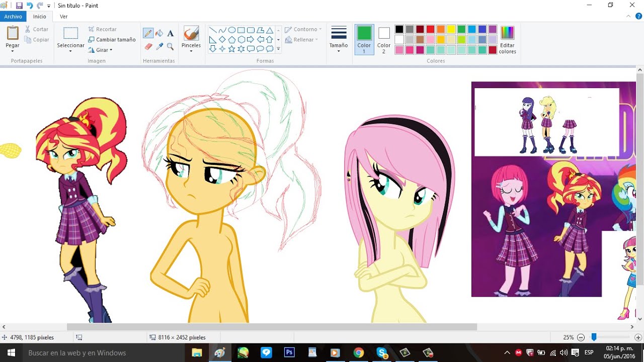The image size is (644, 362).
Task: Click the zoom out minus button
Action: click(x=581, y=337)
